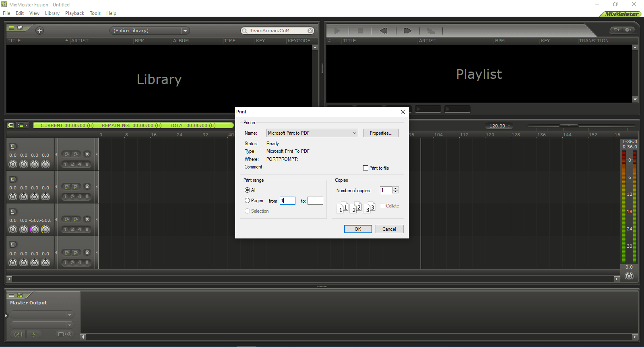The width and height of the screenshot is (644, 347).
Task: Remove track 1 with X icon
Action: 87,154
